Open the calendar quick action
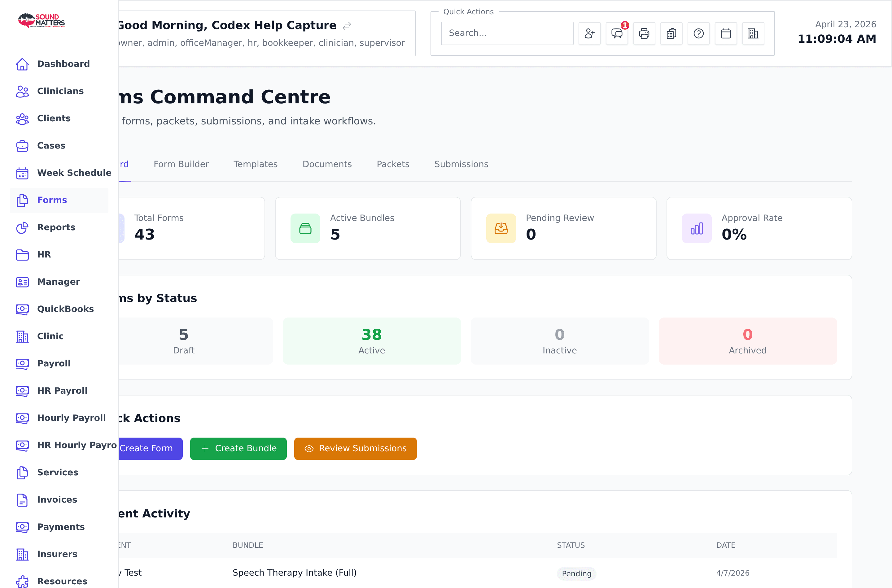 coord(726,33)
